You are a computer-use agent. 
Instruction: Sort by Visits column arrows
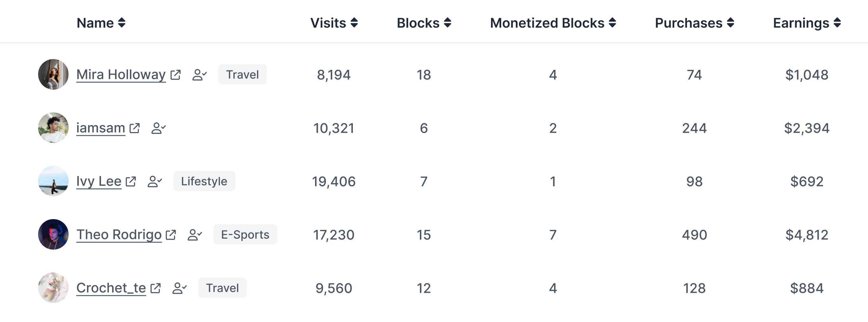[x=354, y=23]
